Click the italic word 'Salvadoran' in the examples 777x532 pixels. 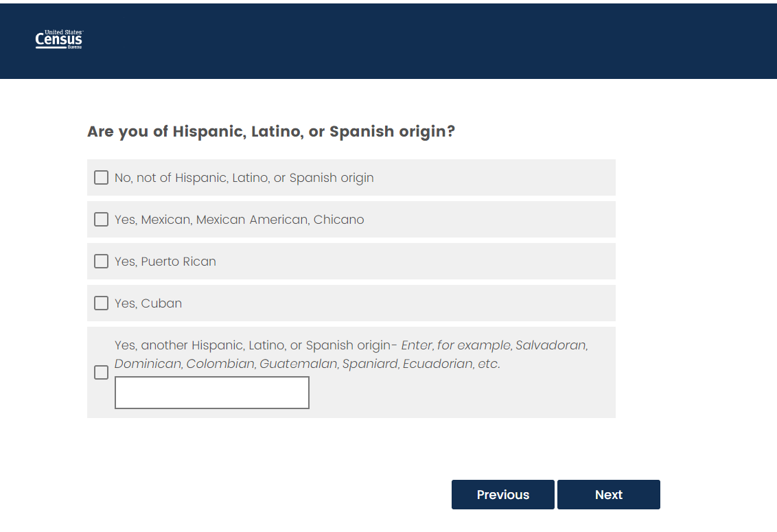551,345
